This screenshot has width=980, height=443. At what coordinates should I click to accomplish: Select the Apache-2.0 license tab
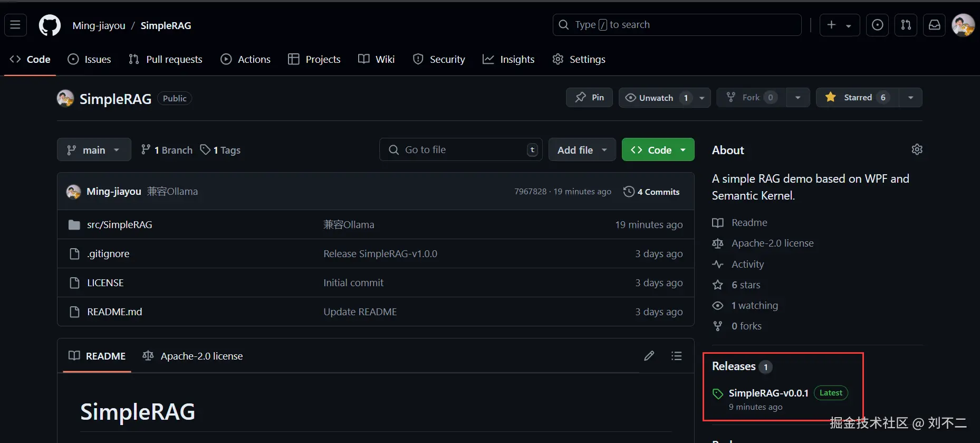[193, 356]
